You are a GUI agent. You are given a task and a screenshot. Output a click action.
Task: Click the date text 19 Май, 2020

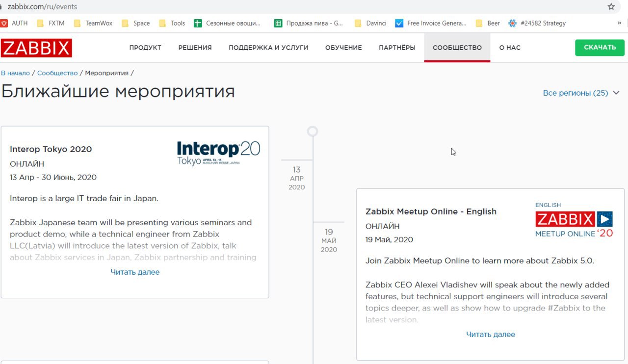point(389,239)
